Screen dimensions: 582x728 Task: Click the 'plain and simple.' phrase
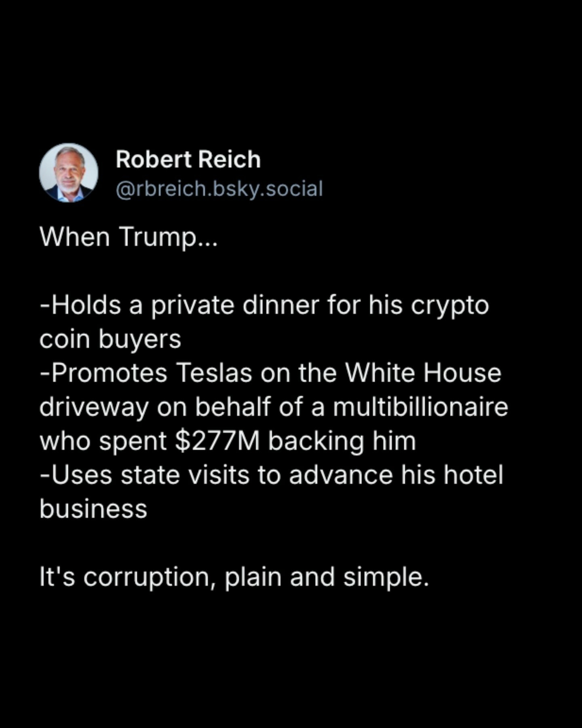click(x=327, y=578)
